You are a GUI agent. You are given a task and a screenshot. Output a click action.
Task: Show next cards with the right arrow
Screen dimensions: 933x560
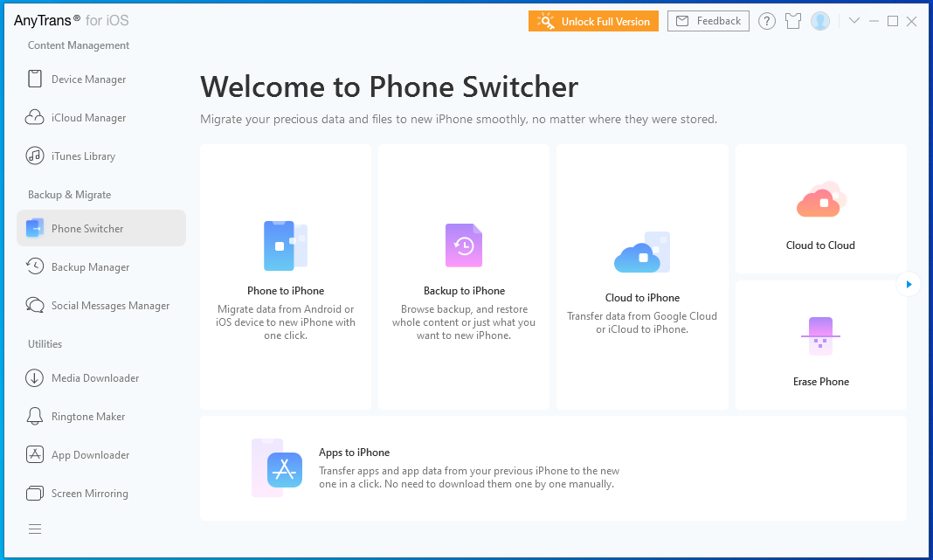coord(909,285)
